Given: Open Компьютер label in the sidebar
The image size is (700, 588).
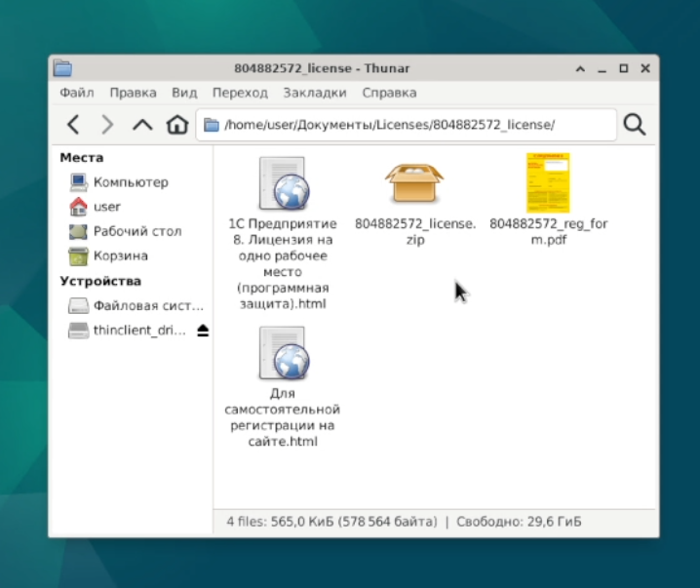Looking at the screenshot, I should tap(131, 182).
